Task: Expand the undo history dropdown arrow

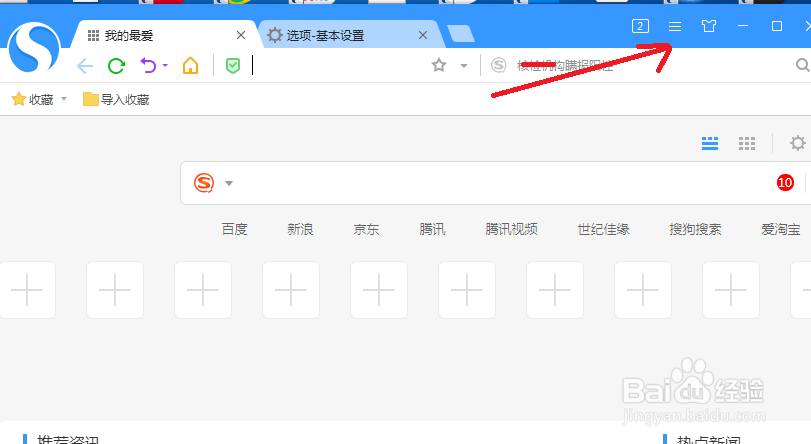Action: click(x=165, y=65)
